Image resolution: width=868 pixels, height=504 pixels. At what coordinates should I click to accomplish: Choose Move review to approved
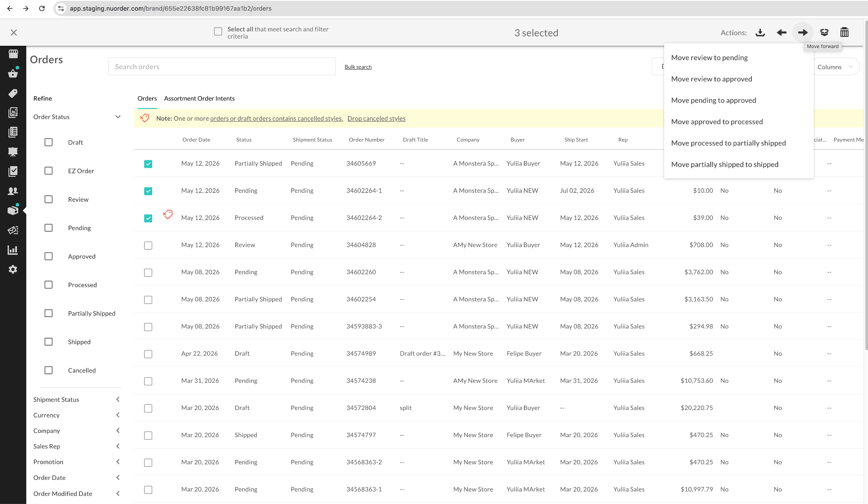[739, 79]
